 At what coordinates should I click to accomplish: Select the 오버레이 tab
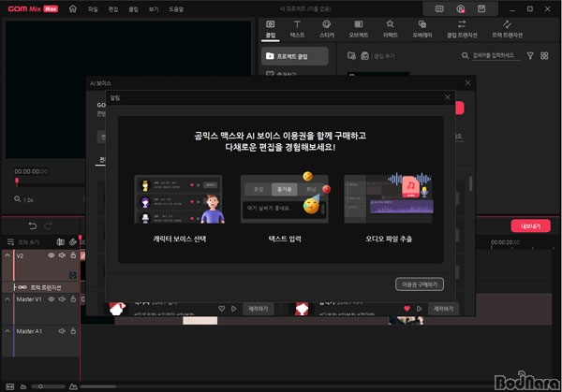[422, 29]
